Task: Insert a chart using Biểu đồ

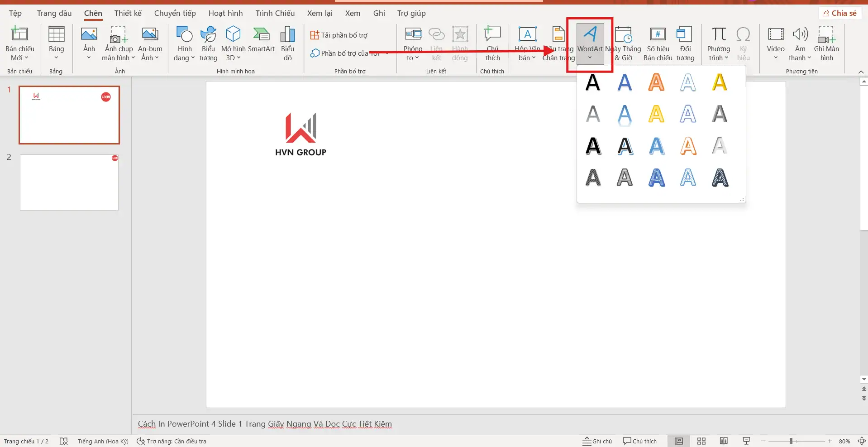Action: [x=287, y=43]
